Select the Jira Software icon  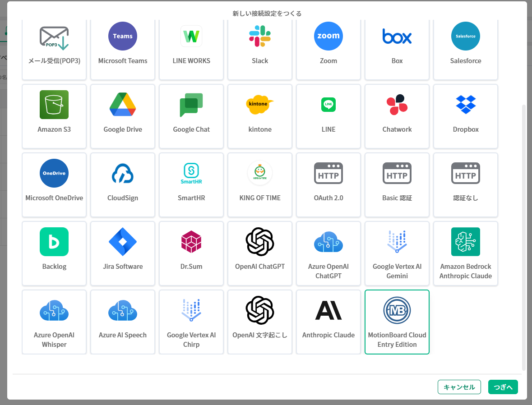coord(123,242)
